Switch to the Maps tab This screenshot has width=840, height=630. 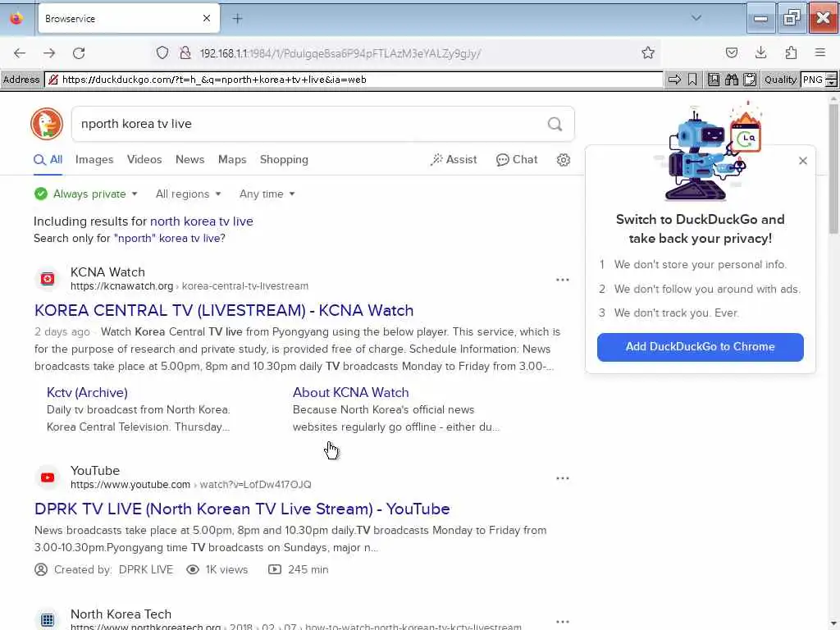[232, 160]
